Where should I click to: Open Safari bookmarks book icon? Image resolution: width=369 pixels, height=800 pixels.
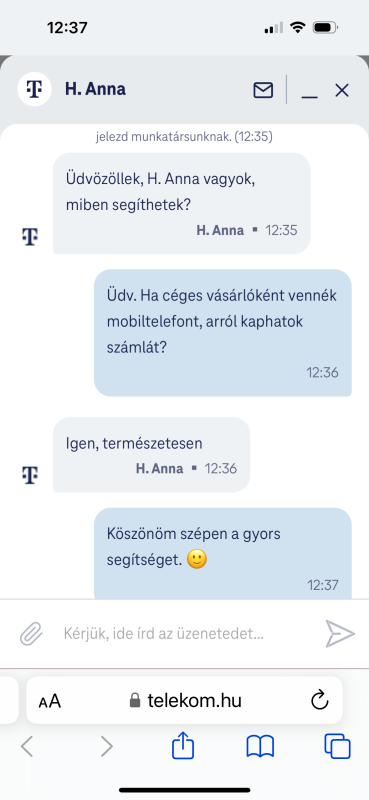pyautogui.click(x=260, y=747)
